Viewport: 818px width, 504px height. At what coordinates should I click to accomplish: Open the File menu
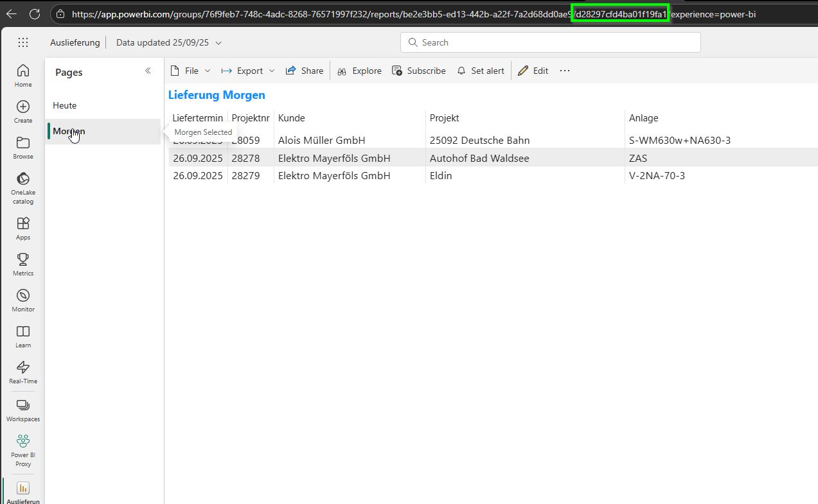coord(191,71)
